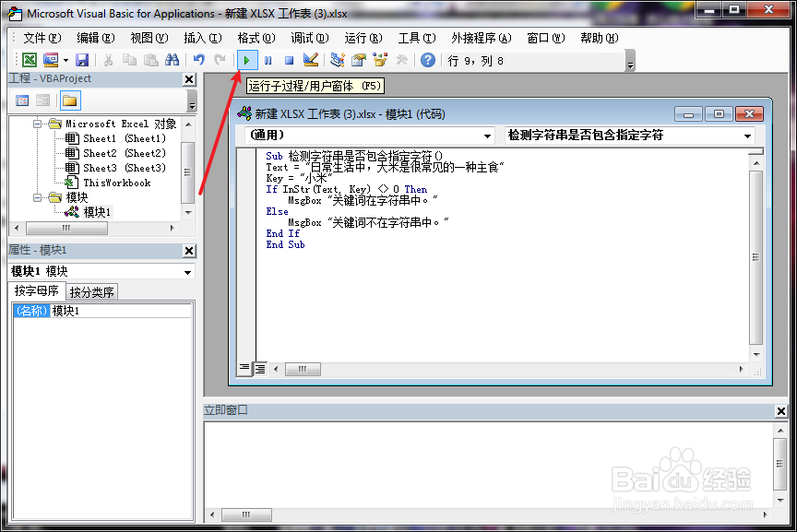Click immediate window vertical scrollbar thumb

click(x=779, y=464)
